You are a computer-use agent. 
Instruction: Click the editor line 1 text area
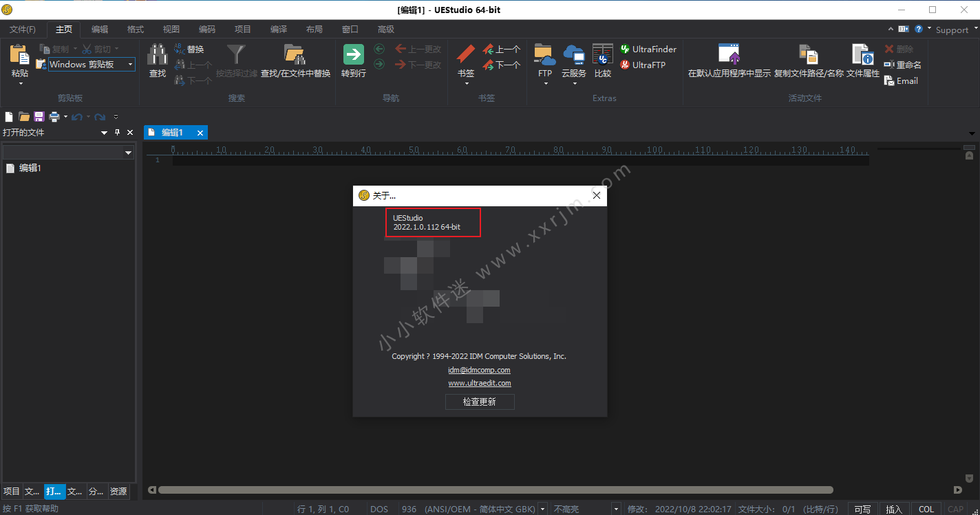(x=520, y=160)
